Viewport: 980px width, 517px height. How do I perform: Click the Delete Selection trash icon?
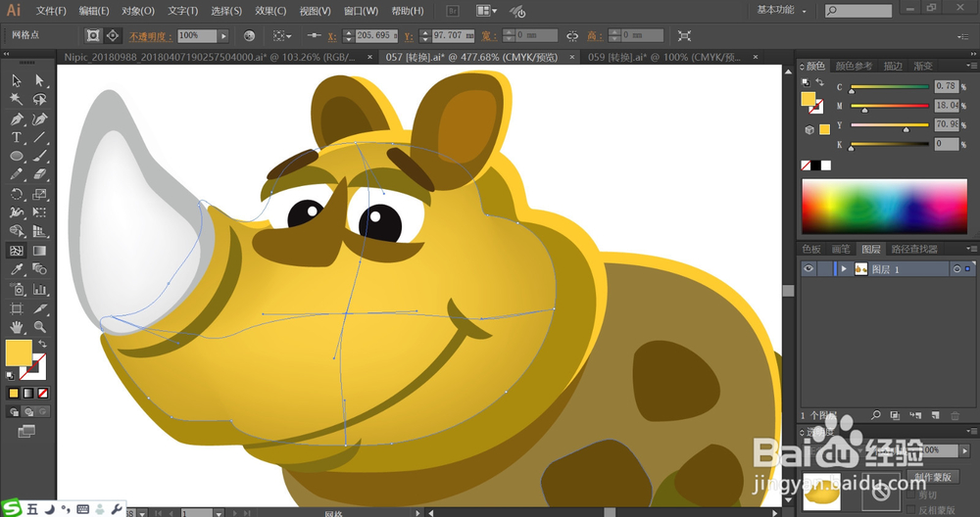pyautogui.click(x=955, y=415)
